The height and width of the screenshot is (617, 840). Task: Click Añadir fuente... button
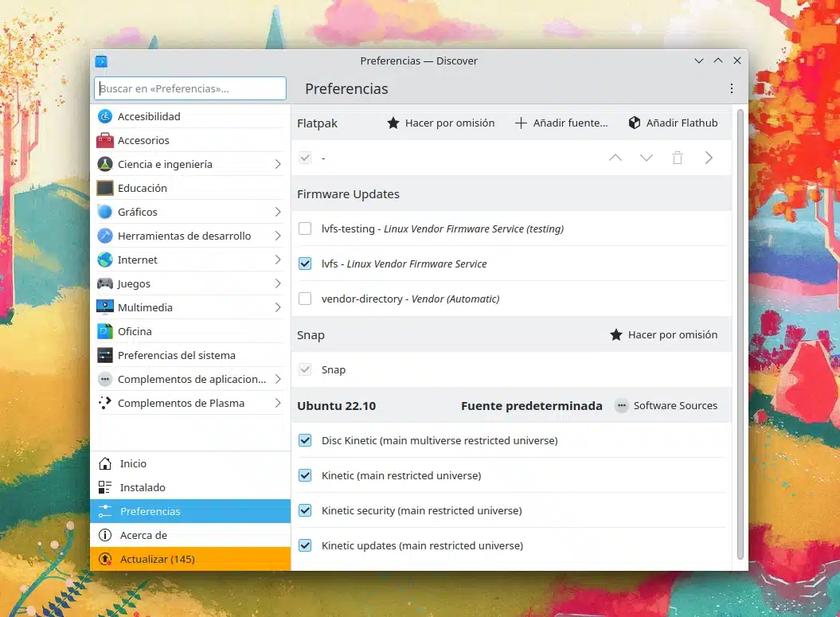561,123
